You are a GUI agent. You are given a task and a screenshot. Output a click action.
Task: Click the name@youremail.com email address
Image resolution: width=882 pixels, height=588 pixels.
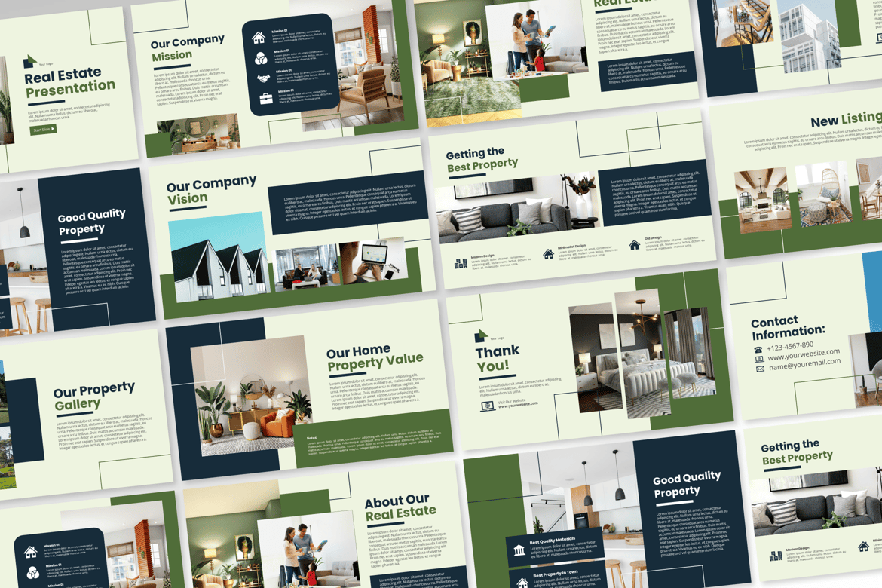point(805,364)
